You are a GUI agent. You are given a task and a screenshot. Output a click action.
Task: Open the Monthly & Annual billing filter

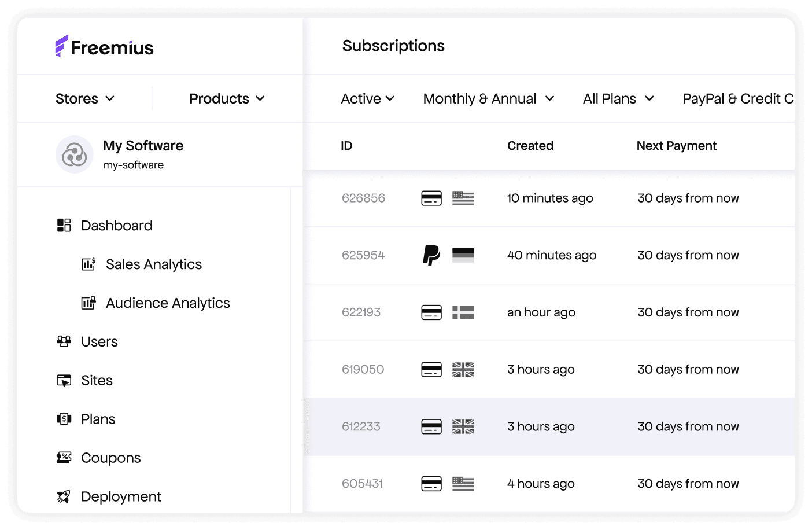pyautogui.click(x=489, y=98)
